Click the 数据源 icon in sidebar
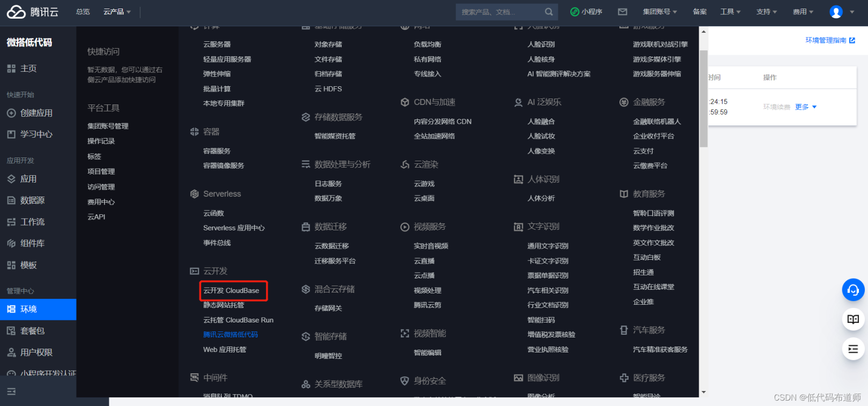This screenshot has height=406, width=868. (11, 200)
